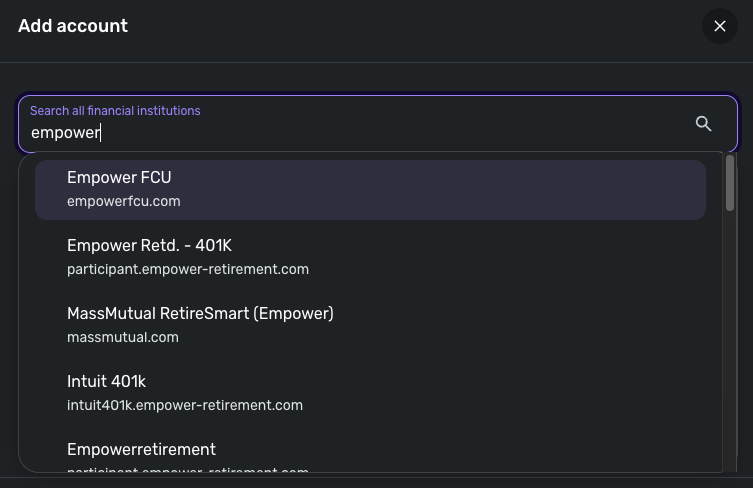Click the magnifier search icon
This screenshot has height=488, width=753.
click(703, 124)
